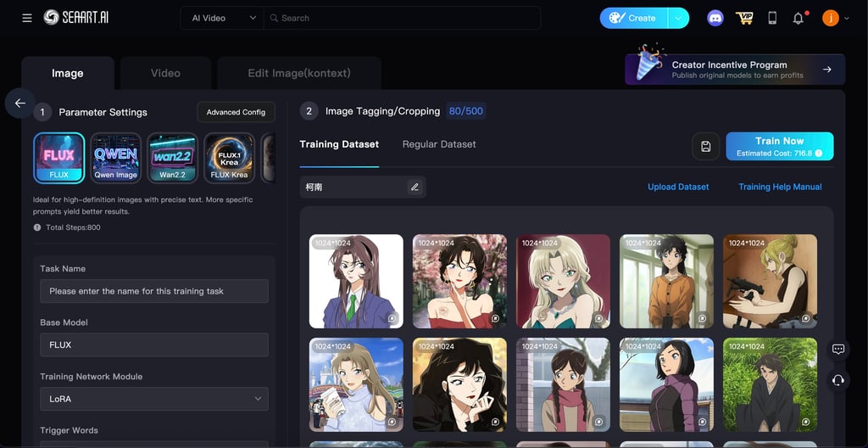Expand the account chevron beside avatar
Image resolution: width=868 pixels, height=448 pixels.
(x=847, y=19)
